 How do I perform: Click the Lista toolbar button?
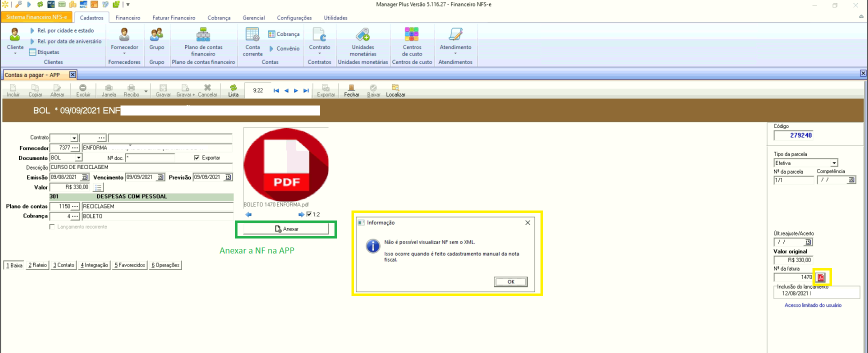[x=233, y=90]
